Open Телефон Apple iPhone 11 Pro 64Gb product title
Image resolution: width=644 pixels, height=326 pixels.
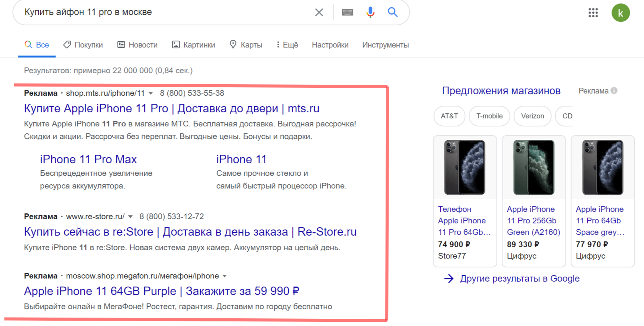(464, 221)
